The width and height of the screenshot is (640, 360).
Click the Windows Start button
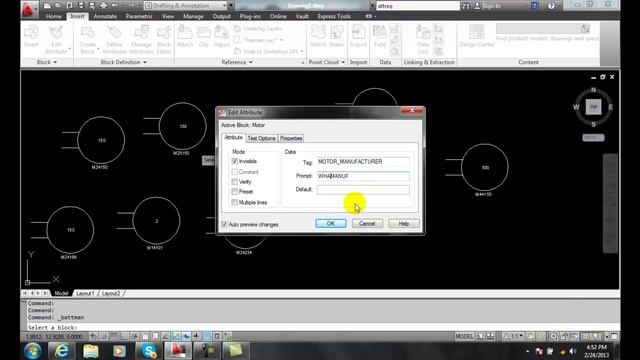33,351
